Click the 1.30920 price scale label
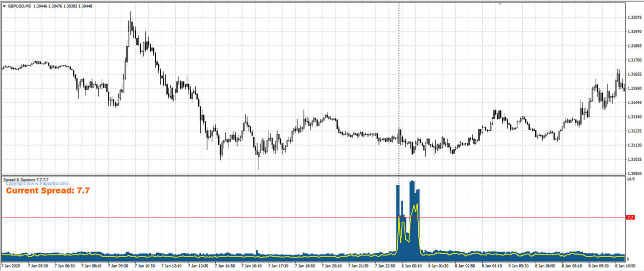 pyautogui.click(x=635, y=173)
